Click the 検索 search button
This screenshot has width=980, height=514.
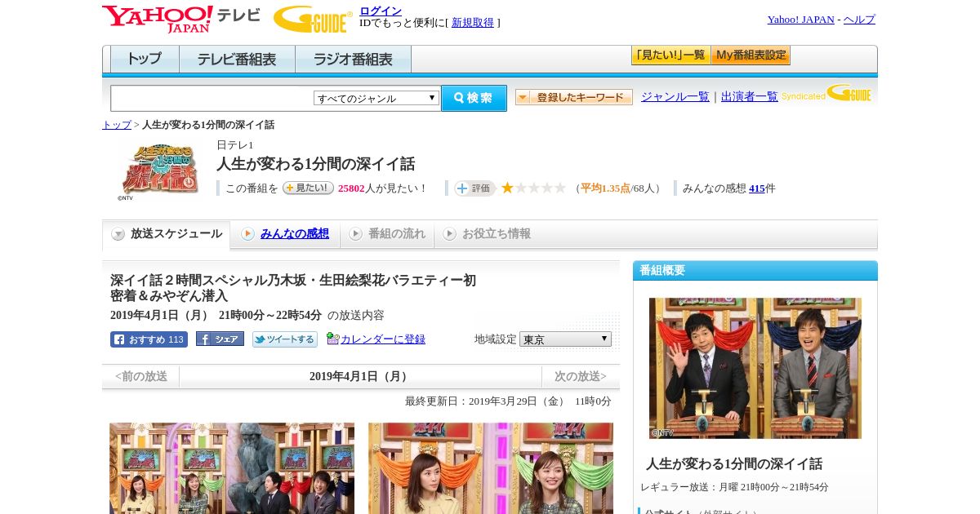(474, 98)
